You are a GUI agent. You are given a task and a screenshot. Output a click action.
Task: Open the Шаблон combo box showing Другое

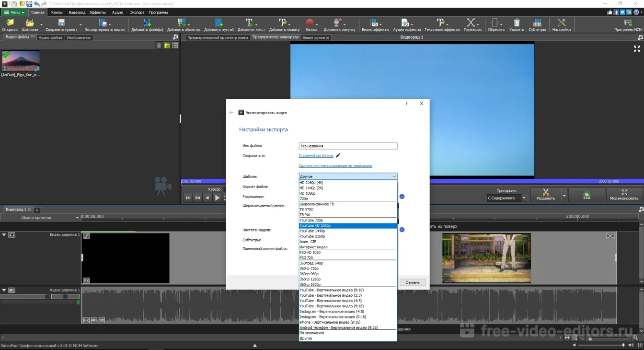coord(348,176)
